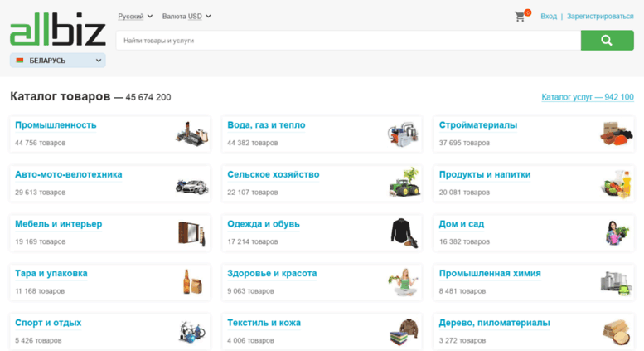This screenshot has width=644, height=351.
Task: Click the 5 426 товаров count
Action: 38,340
